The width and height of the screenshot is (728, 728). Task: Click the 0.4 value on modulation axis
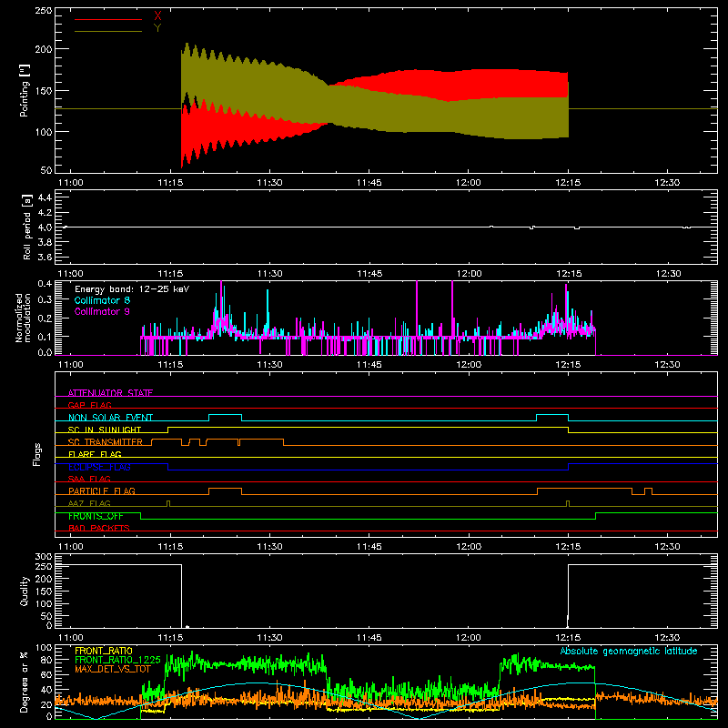45,284
